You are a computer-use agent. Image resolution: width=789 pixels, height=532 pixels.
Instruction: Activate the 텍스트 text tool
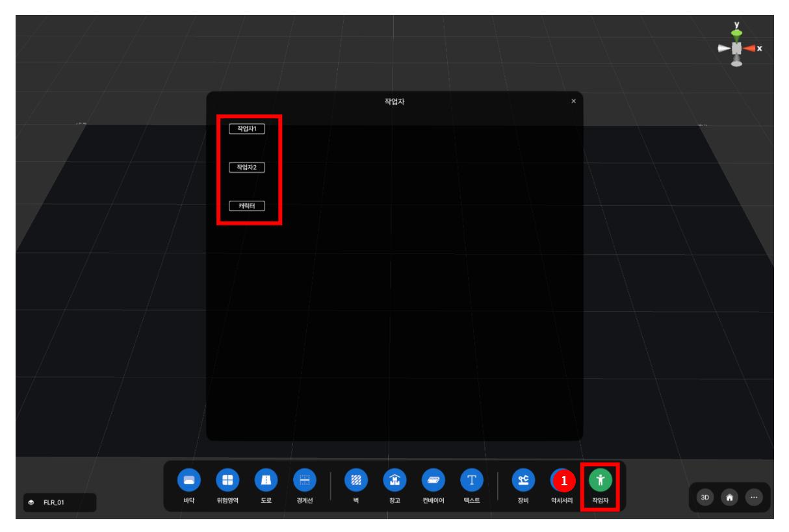point(471,481)
